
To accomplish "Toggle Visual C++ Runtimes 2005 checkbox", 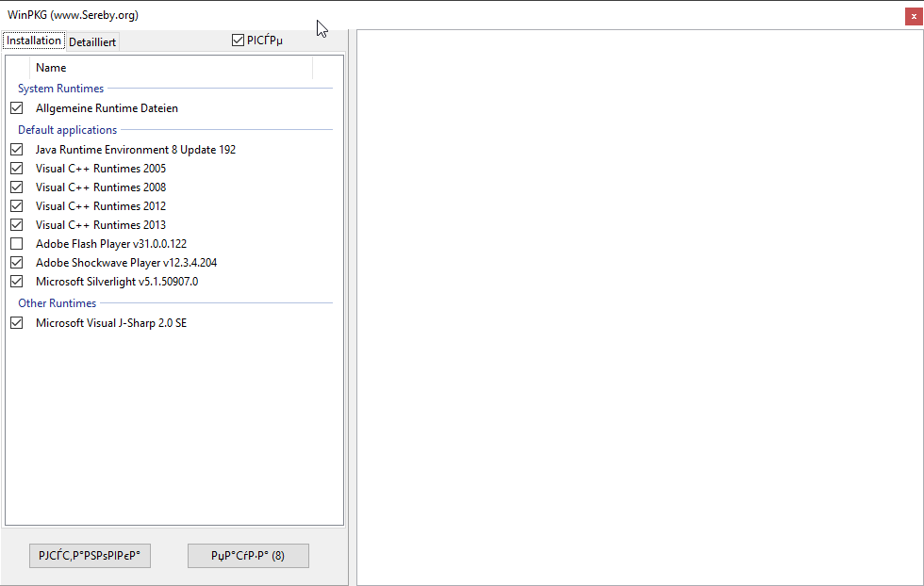I will click(17, 169).
